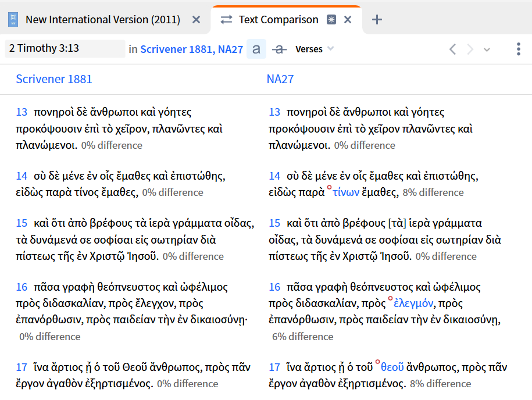Open the panel menu with three dots

coord(519,49)
